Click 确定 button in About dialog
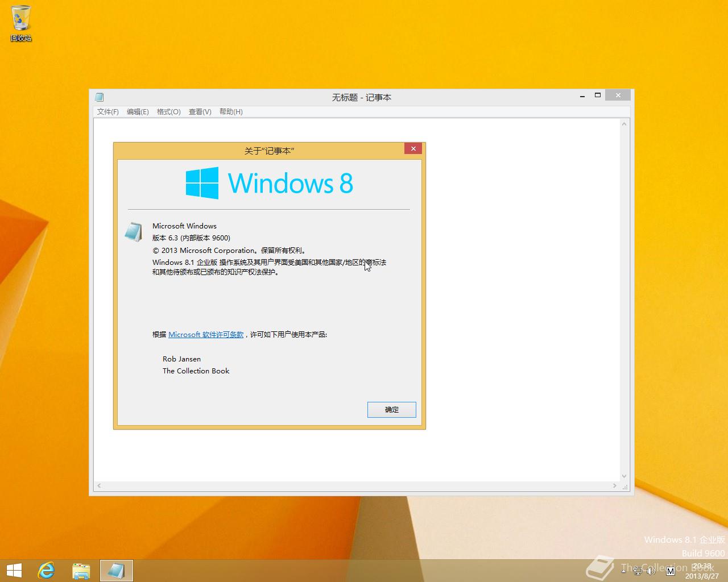 pyautogui.click(x=392, y=410)
